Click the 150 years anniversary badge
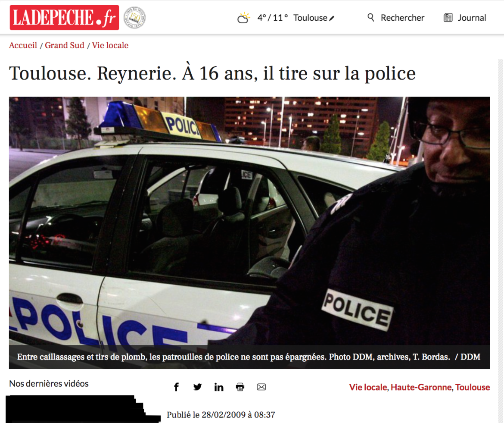Screen dimensions: 504x423 pos(135,18)
